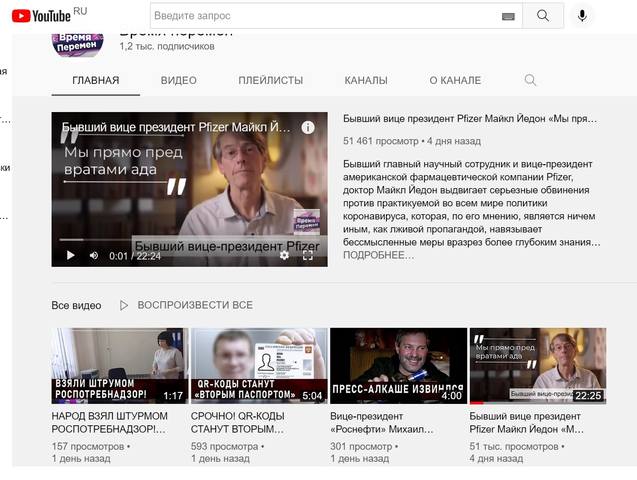The width and height of the screenshot is (637, 480).
Task: Seek on the featured video progress bar
Action: (x=189, y=240)
